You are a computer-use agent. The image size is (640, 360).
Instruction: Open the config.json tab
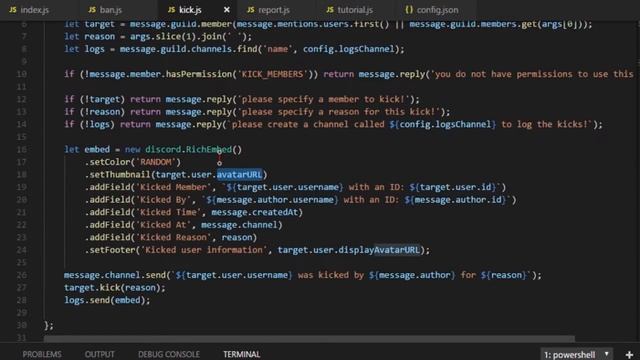[x=433, y=10]
